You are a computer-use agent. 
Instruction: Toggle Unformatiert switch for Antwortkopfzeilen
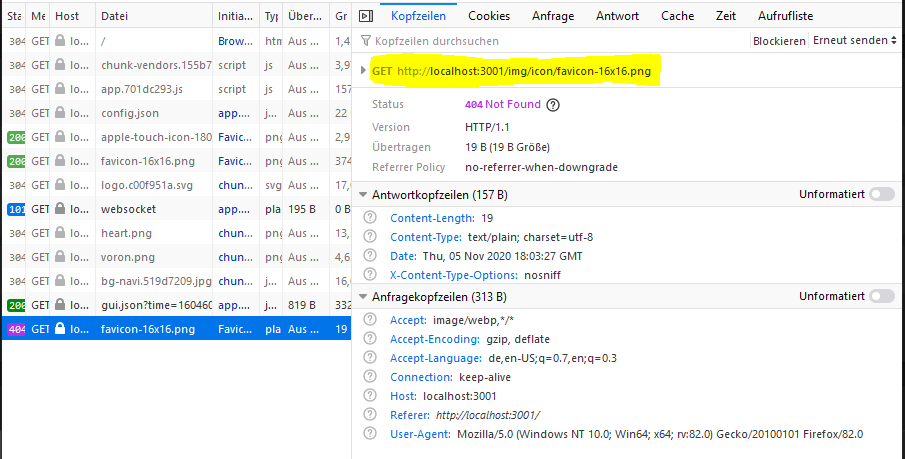[x=882, y=195]
